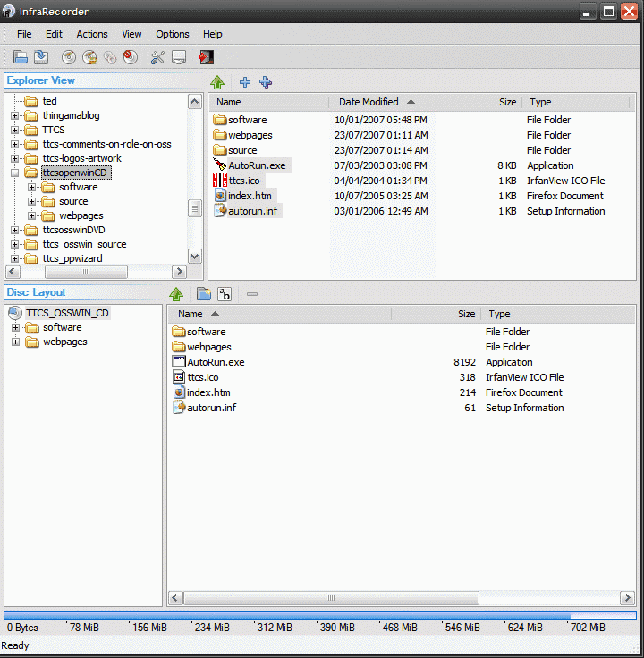
Task: Sort Explorer list by Name column
Action: pos(268,102)
